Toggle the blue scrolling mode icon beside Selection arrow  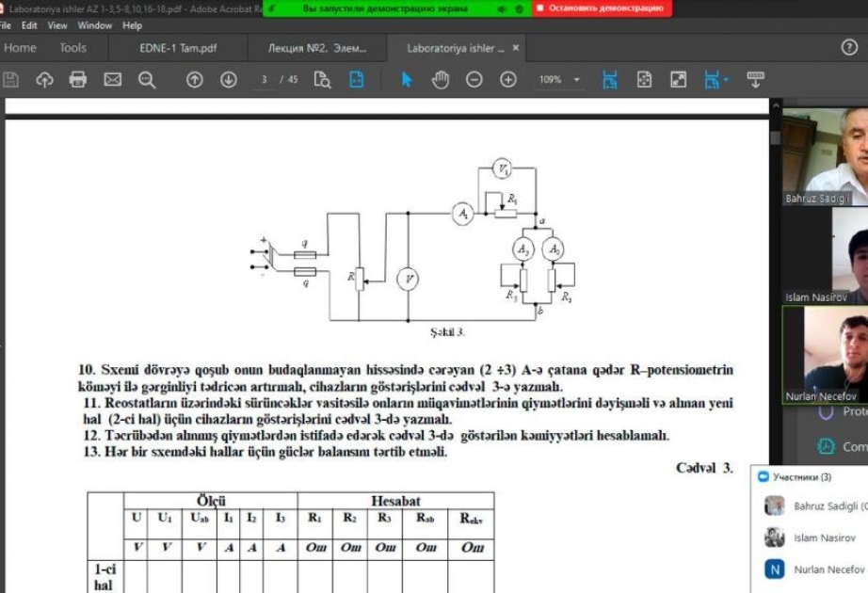tap(357, 80)
